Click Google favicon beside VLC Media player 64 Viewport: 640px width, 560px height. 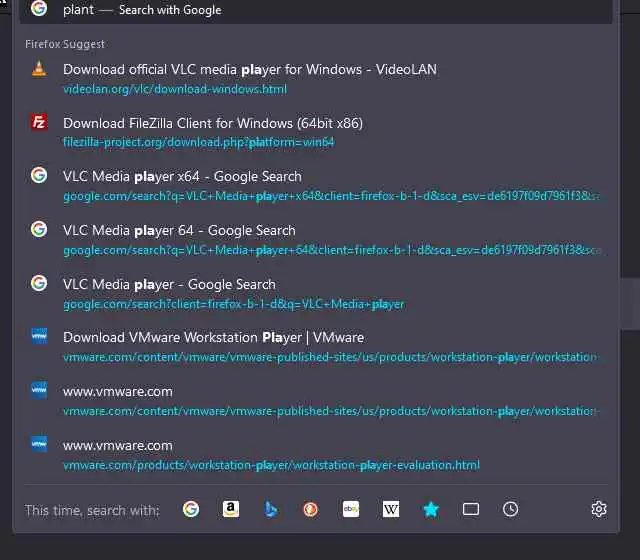click(39, 229)
